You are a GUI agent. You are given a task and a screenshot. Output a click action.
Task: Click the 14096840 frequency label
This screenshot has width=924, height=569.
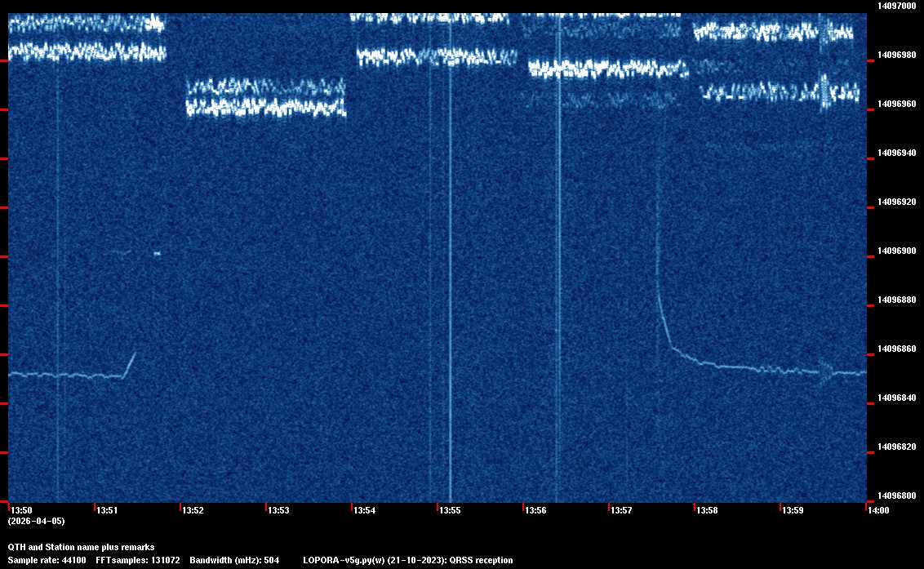coord(896,398)
